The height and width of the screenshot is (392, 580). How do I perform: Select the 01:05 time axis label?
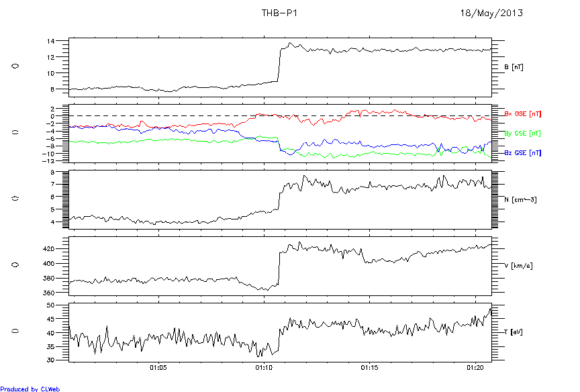tap(158, 368)
